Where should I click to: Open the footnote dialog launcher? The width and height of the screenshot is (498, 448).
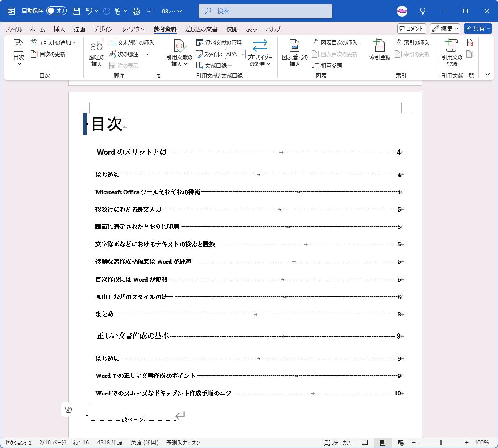[x=158, y=76]
